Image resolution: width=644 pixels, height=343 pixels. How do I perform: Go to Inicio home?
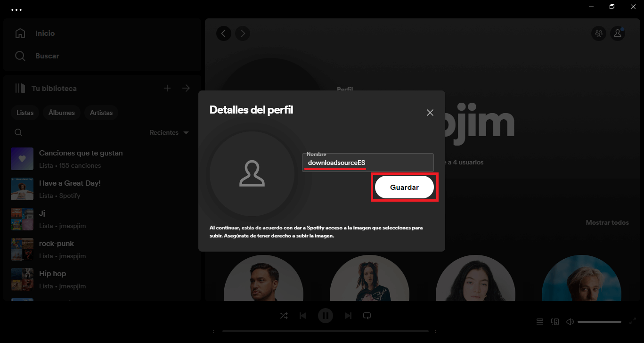[x=35, y=33]
